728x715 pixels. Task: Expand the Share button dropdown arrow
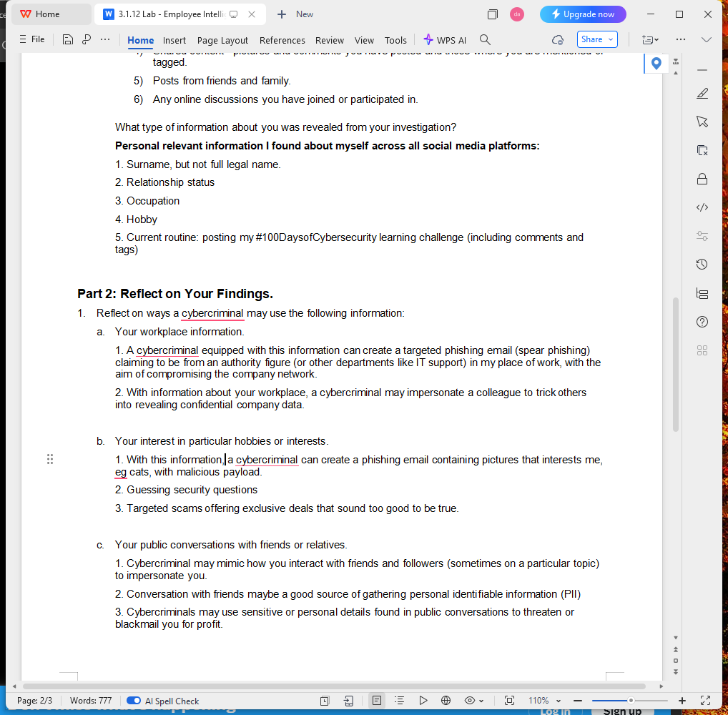coord(611,40)
